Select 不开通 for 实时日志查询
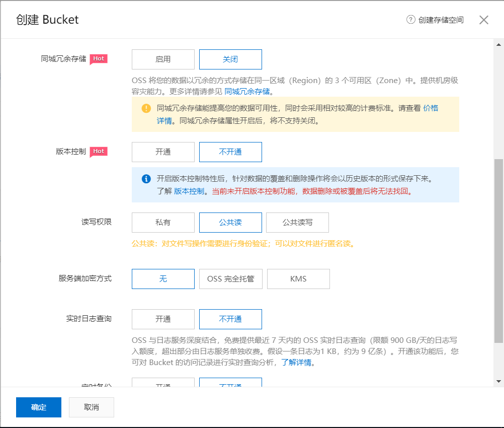This screenshot has height=428, width=504. (230, 319)
